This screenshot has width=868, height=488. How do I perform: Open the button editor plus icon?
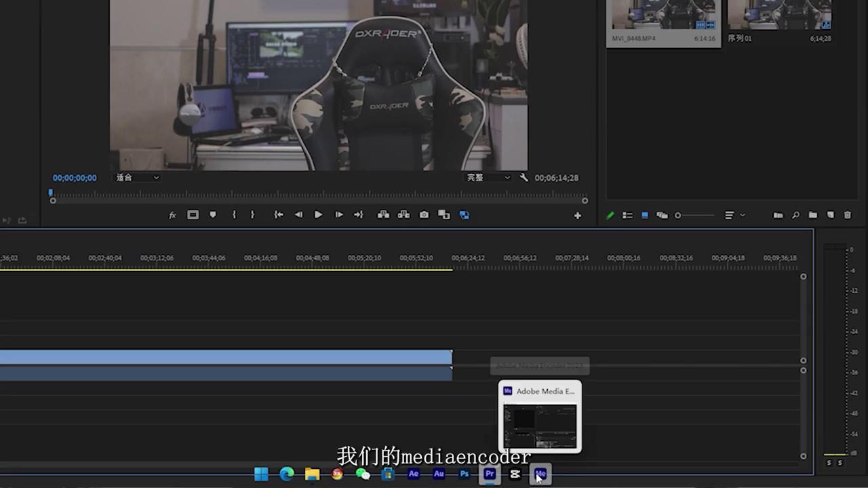578,216
